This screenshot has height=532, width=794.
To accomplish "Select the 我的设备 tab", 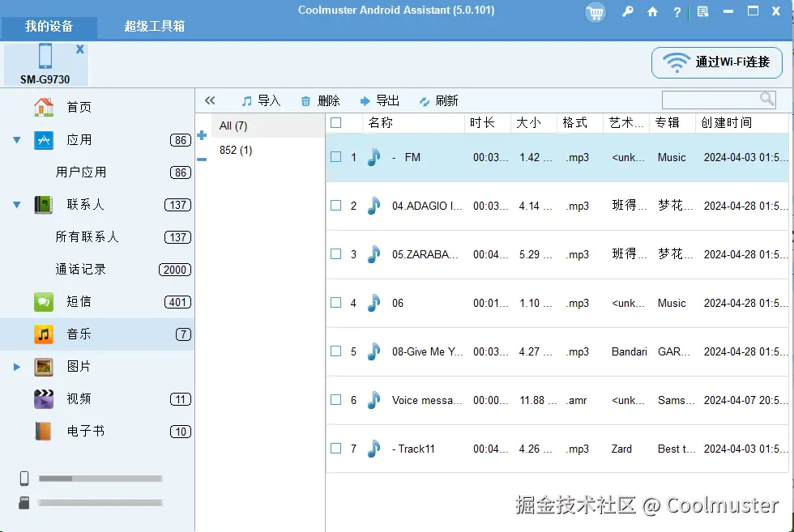I will pos(49,27).
